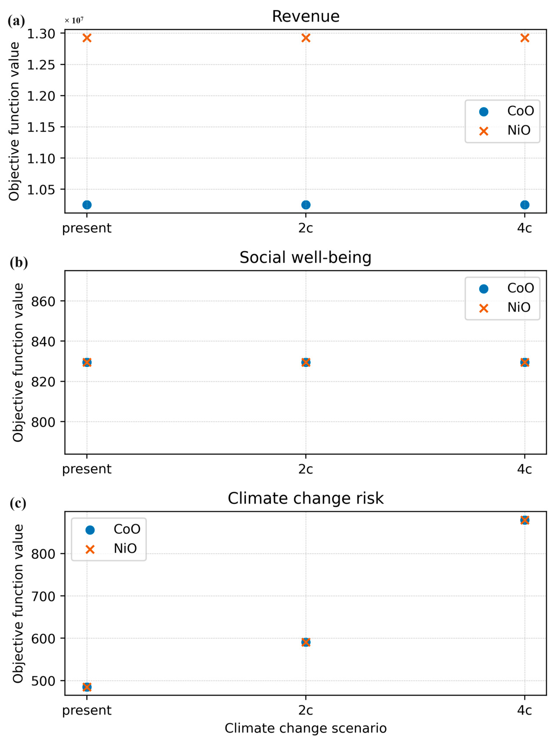
Task: Click the NiO marker at present in Revenue
Action: pos(87,38)
